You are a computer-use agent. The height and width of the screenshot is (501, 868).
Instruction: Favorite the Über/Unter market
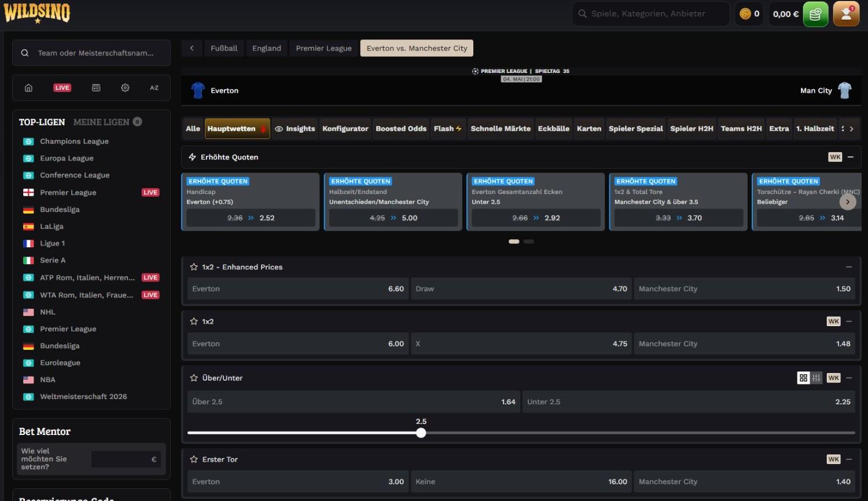click(194, 378)
